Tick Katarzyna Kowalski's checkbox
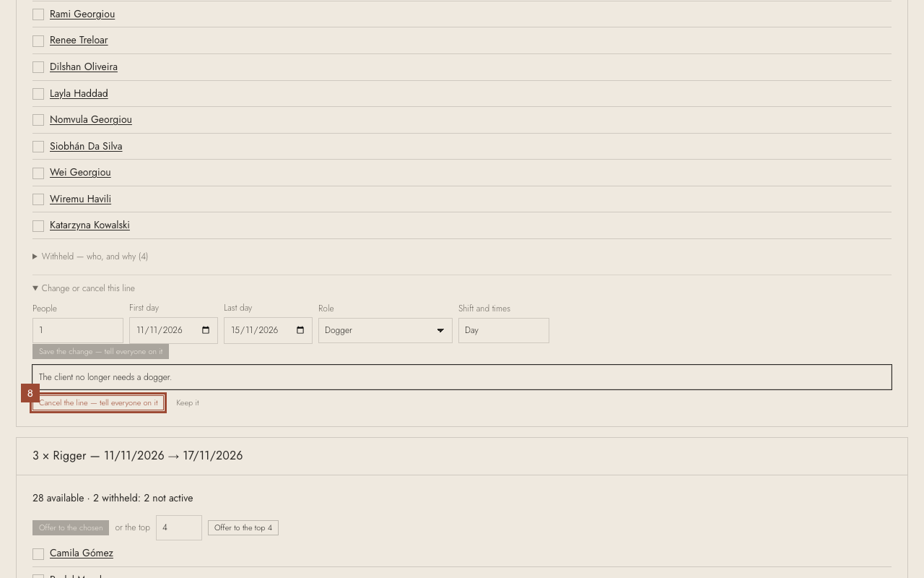 point(38,226)
